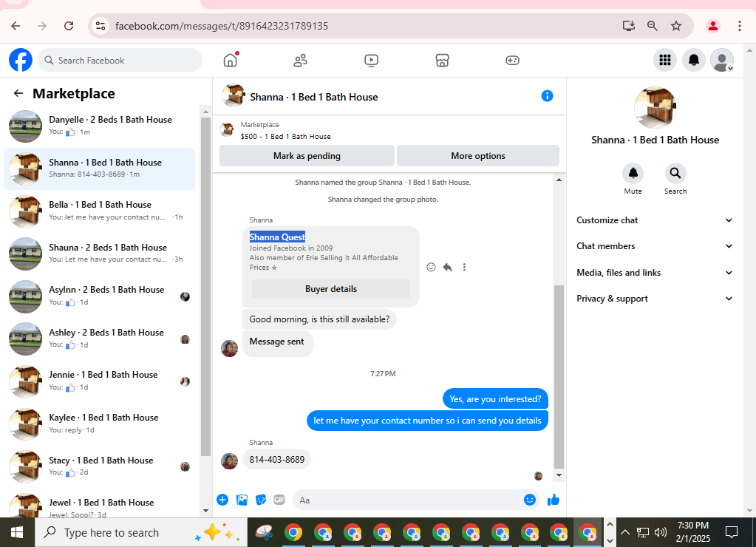The image size is (756, 547).
Task: Open more options dots beside the message
Action: (x=464, y=267)
